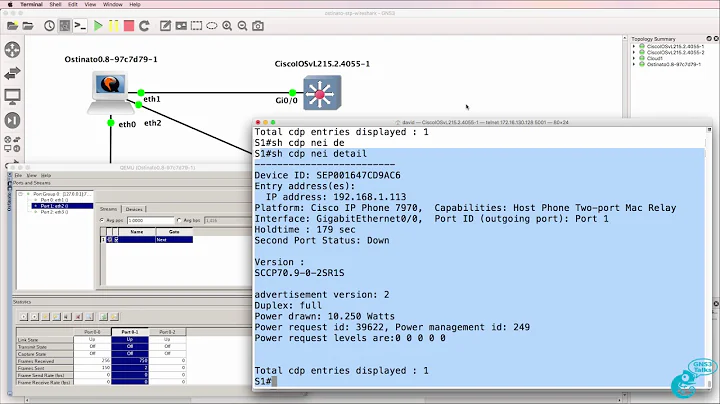Click the Add note icon
The image size is (720, 404).
click(x=165, y=26)
